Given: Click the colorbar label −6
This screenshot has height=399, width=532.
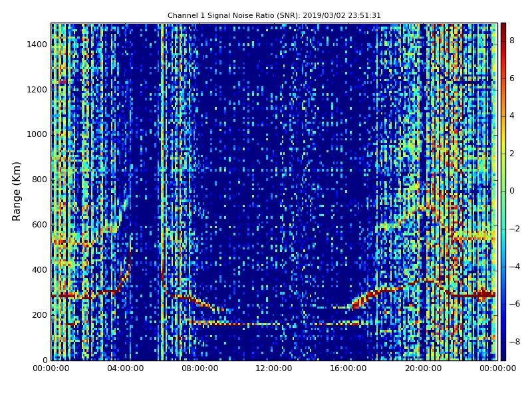Looking at the screenshot, I should pyautogui.click(x=515, y=304).
